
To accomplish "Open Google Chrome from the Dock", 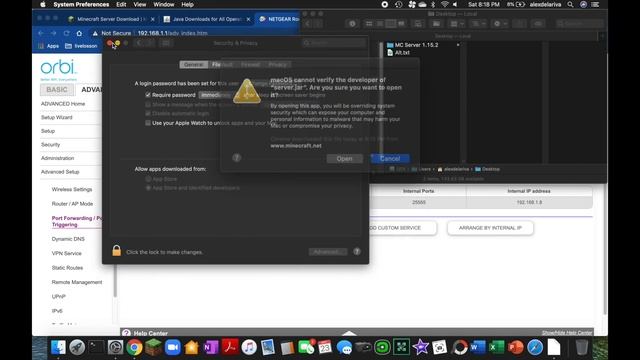I will (x=134, y=347).
